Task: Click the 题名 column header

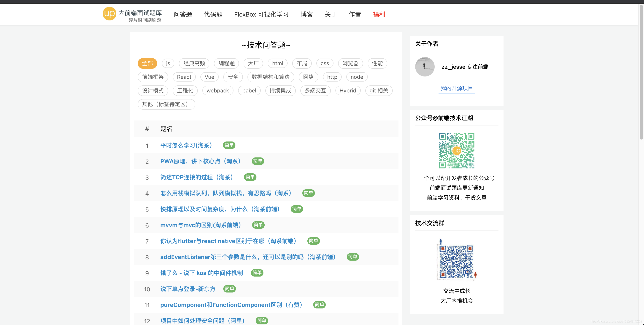Action: [166, 129]
